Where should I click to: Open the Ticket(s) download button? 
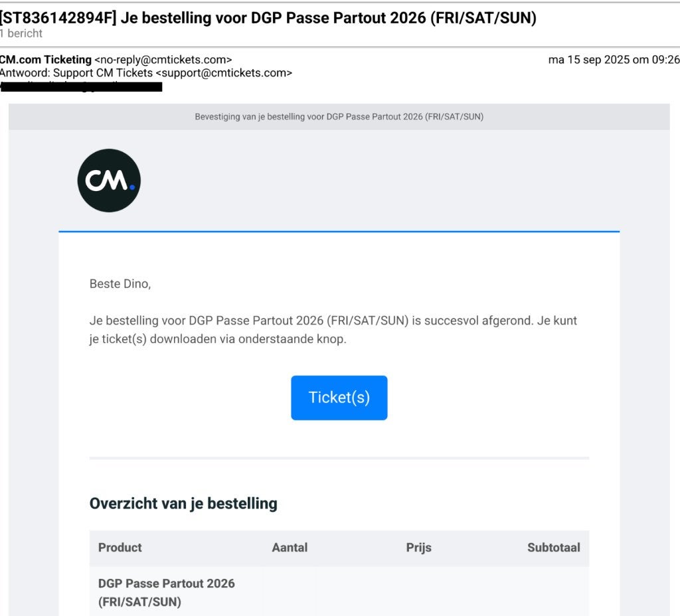[339, 398]
